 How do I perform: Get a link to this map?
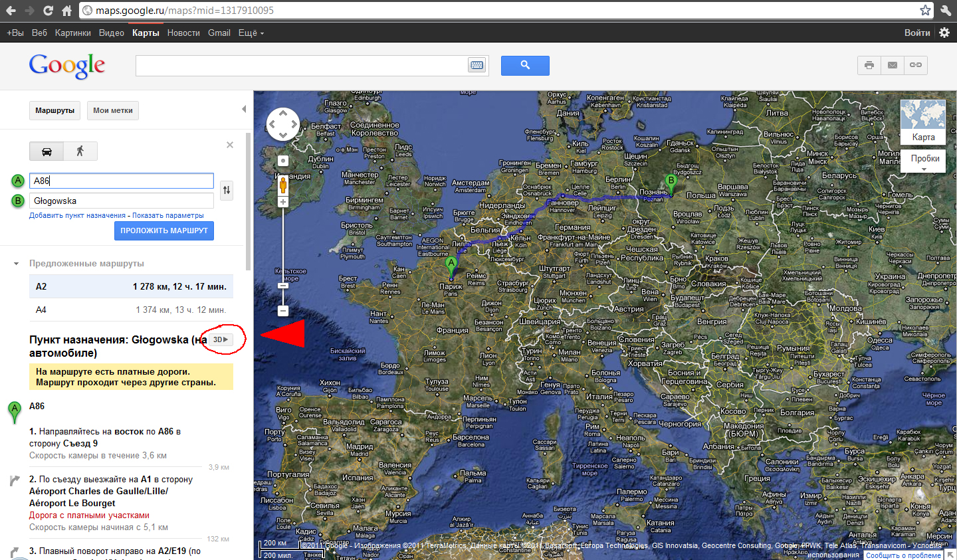[x=916, y=65]
